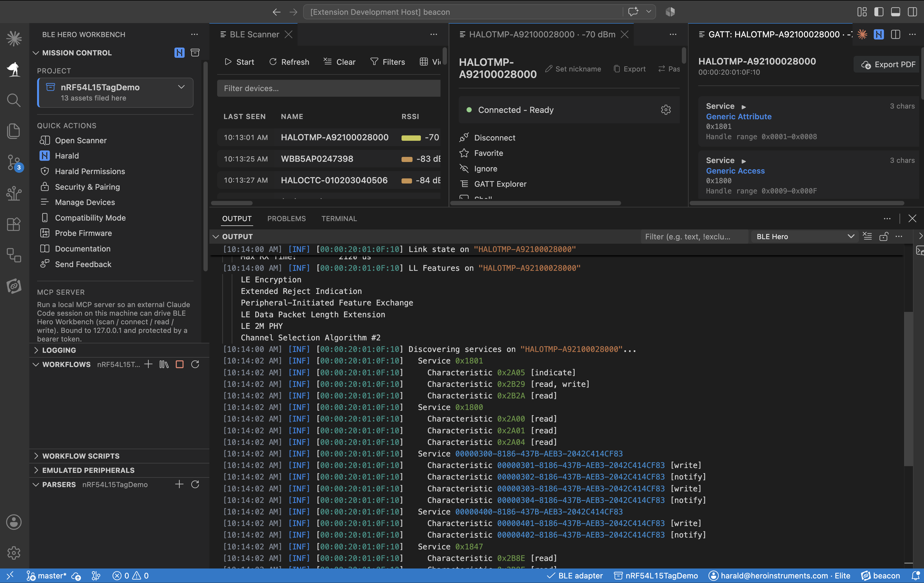Expand the Workflow Scripts section
Viewport: 924px width, 583px height.
click(36, 456)
